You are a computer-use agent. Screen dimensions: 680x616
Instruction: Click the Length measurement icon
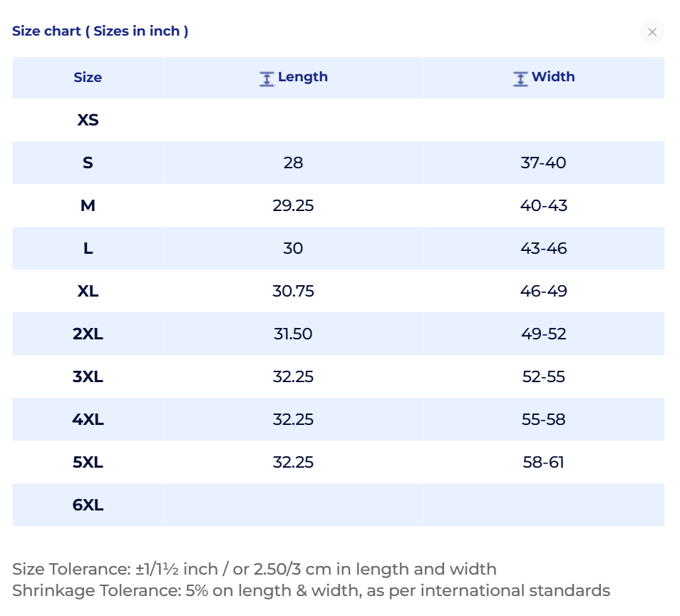(267, 79)
